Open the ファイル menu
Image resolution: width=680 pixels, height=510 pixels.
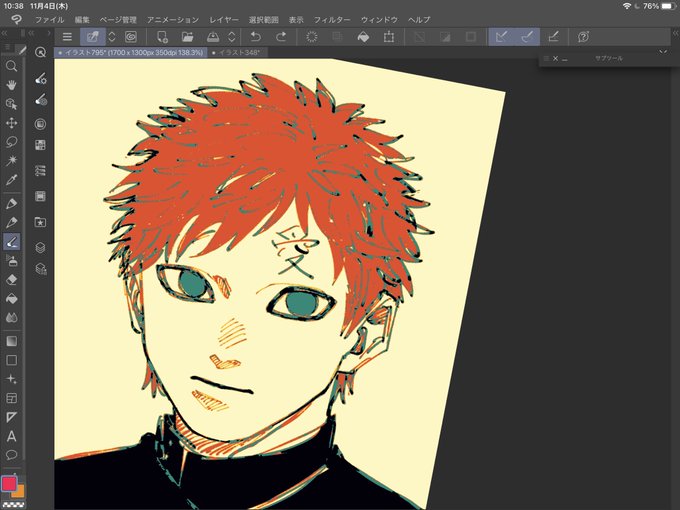click(49, 20)
